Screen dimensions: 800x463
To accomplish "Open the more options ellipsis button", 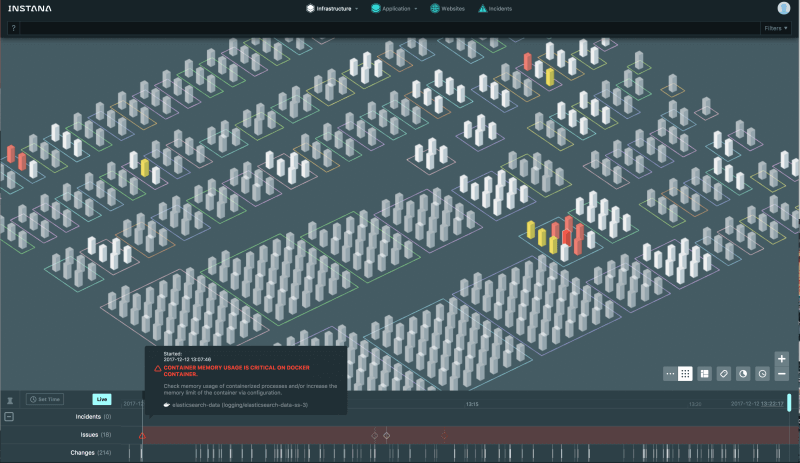I will click(x=669, y=373).
